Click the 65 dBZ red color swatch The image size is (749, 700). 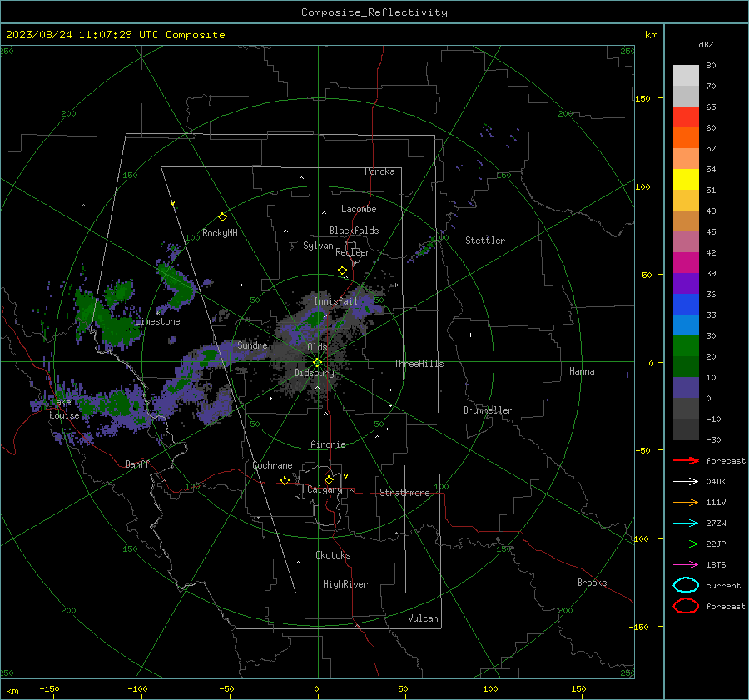click(x=686, y=117)
